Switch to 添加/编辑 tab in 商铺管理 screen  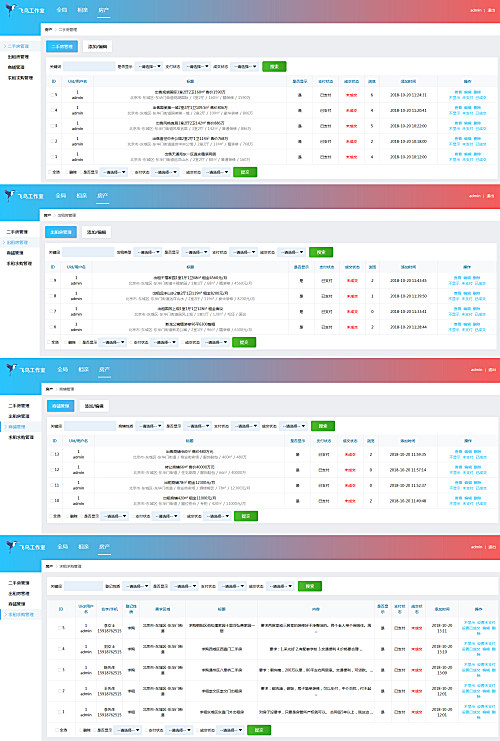(95, 406)
